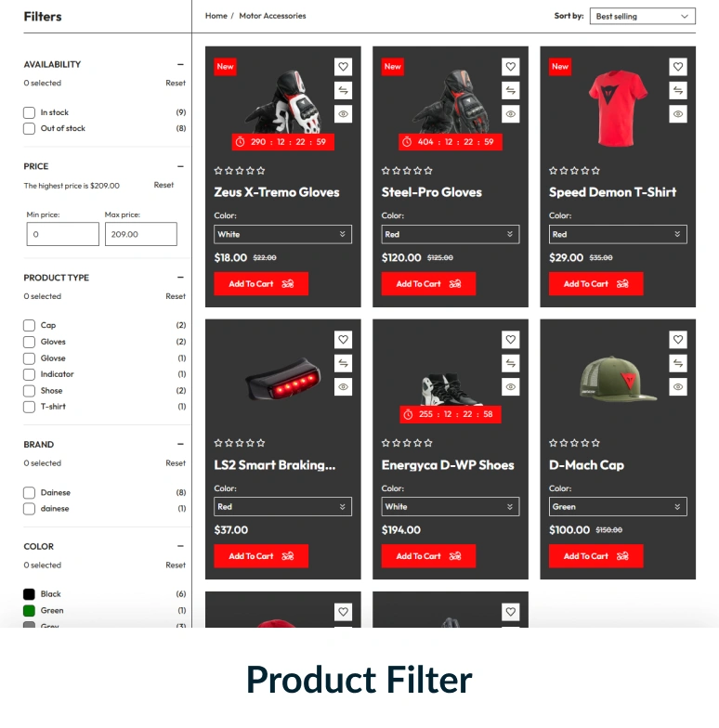Add Zeus X-Tremo Gloves to cart
Image resolution: width=719 pixels, height=728 pixels.
click(261, 284)
